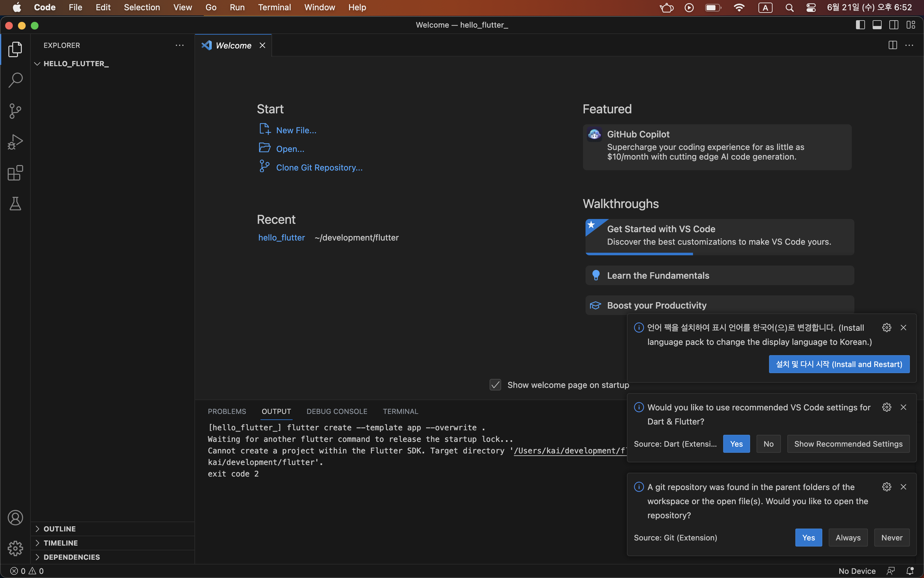The width and height of the screenshot is (924, 578).
Task: Open gear options on Dart settings notification
Action: pyautogui.click(x=886, y=407)
